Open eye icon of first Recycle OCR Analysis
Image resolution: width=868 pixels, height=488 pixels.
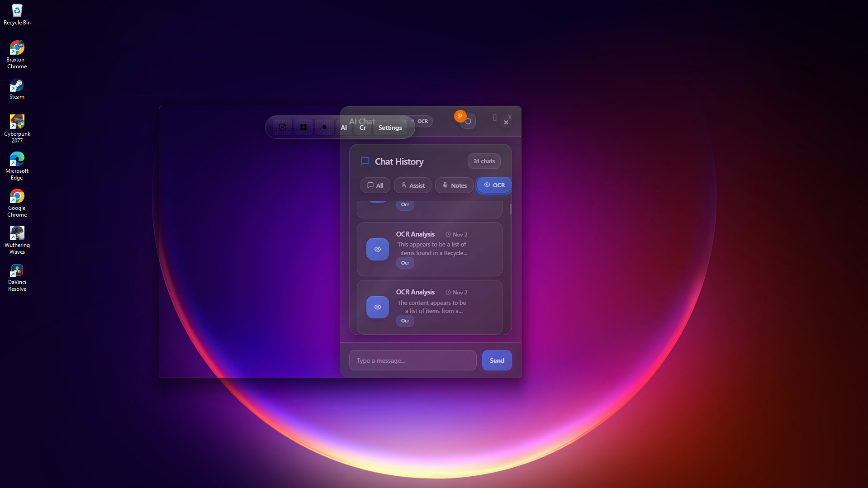pos(377,249)
